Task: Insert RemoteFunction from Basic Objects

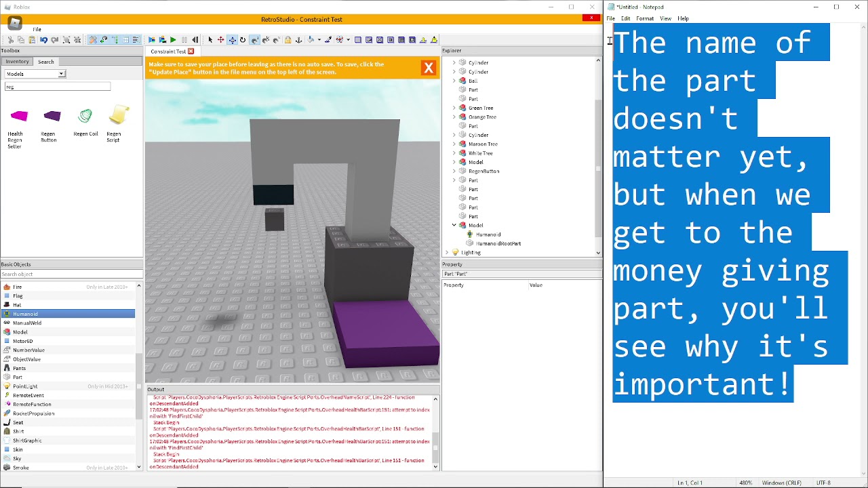Action: (x=68, y=404)
